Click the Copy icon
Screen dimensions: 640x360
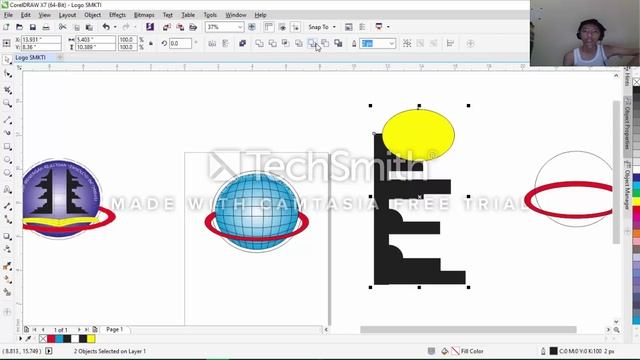click(76, 27)
